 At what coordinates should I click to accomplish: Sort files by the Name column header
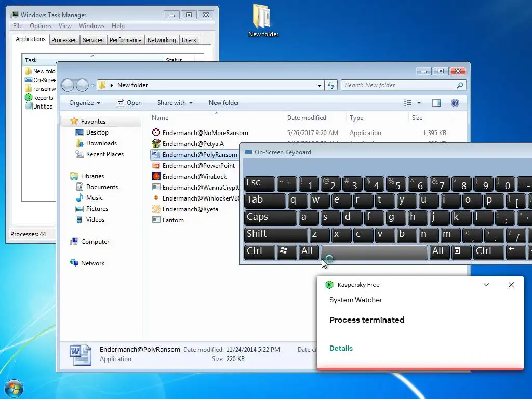(x=216, y=118)
